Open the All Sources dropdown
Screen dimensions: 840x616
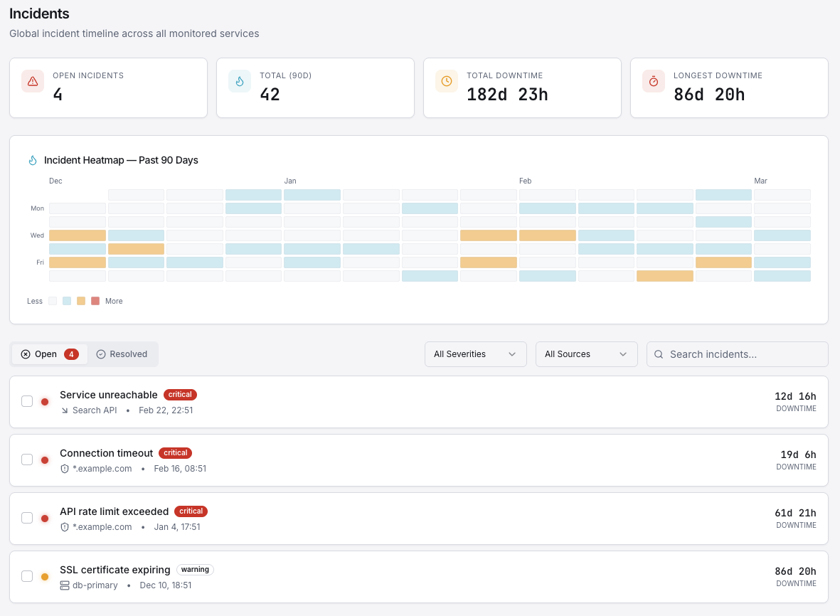coord(586,354)
